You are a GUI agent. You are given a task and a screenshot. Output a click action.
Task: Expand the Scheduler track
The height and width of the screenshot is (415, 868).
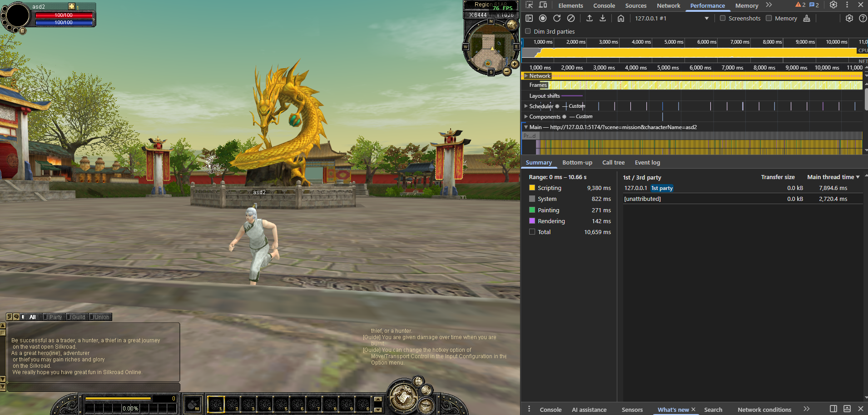[526, 106]
